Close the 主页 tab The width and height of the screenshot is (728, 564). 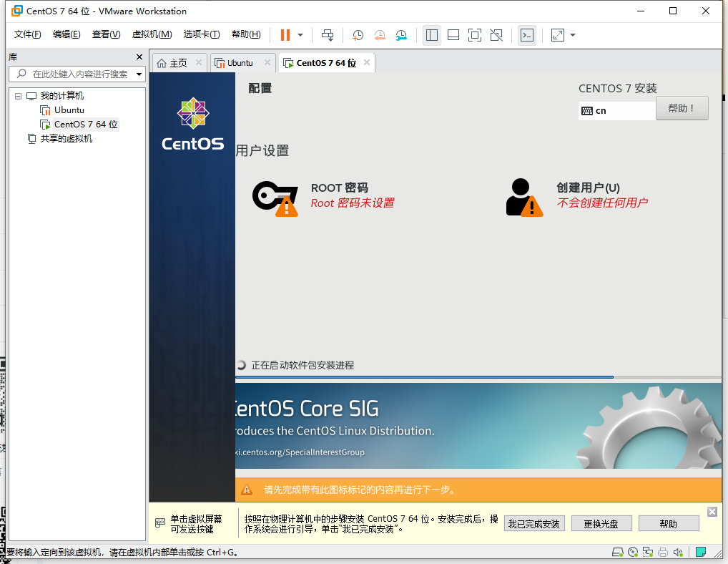point(199,62)
